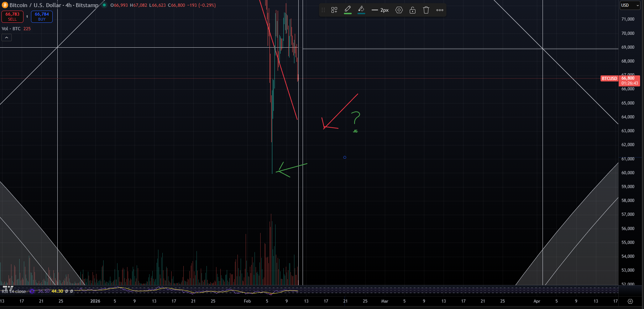Viewport: 644px width, 309px height.
Task: Click the 66,800 current price tag
Action: (x=630, y=81)
